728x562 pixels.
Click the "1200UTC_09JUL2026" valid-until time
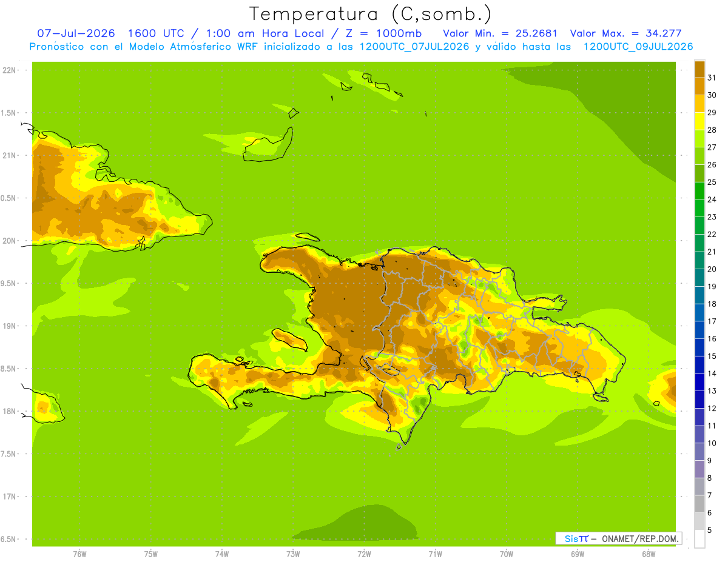638,47
